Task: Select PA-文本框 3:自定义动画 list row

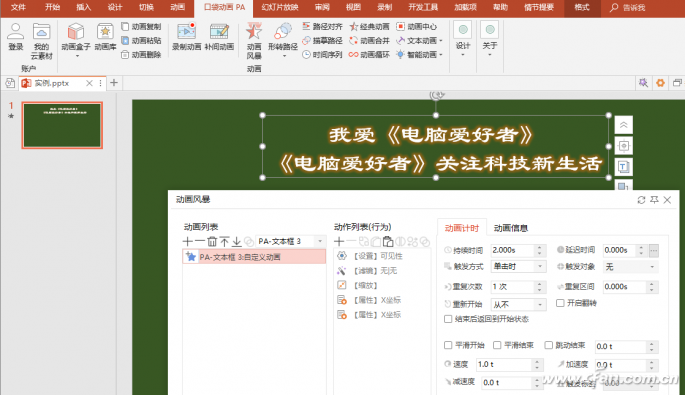Action: [x=254, y=257]
